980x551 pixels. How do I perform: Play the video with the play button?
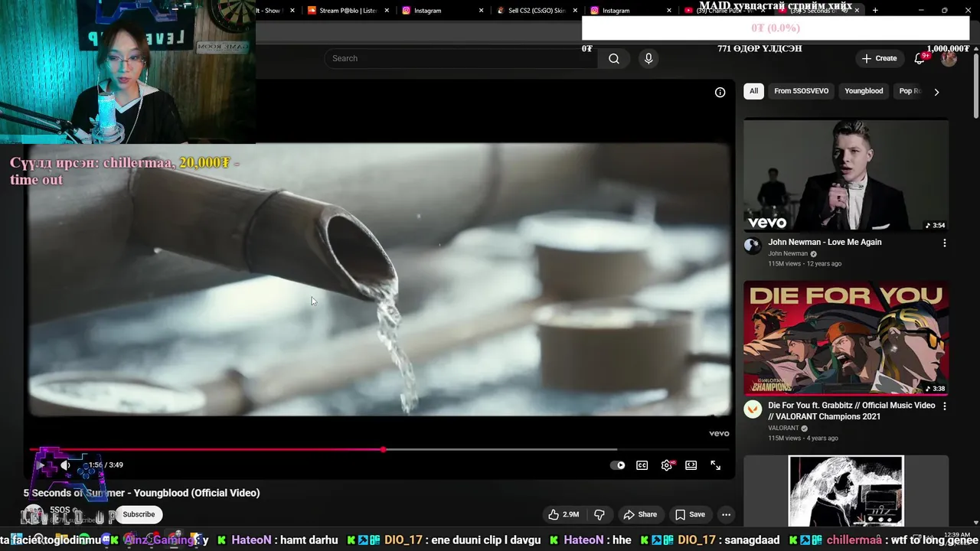tap(40, 465)
